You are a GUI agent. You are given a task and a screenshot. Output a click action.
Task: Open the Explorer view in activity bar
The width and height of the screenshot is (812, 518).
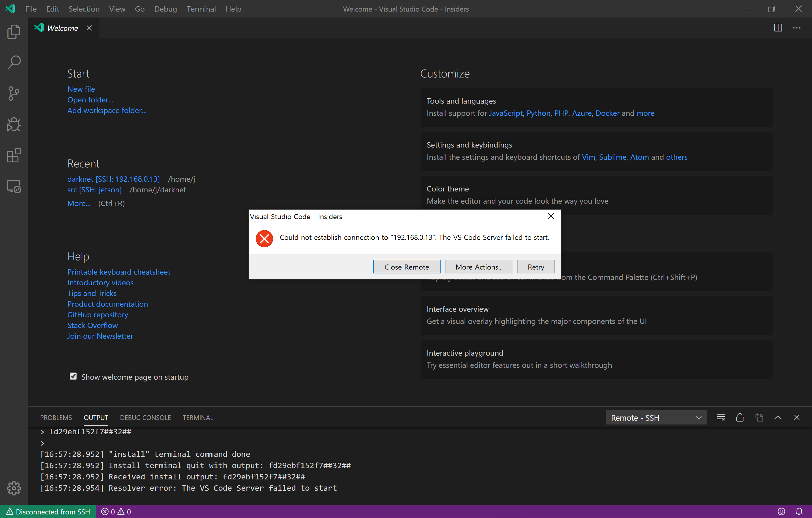(x=14, y=32)
